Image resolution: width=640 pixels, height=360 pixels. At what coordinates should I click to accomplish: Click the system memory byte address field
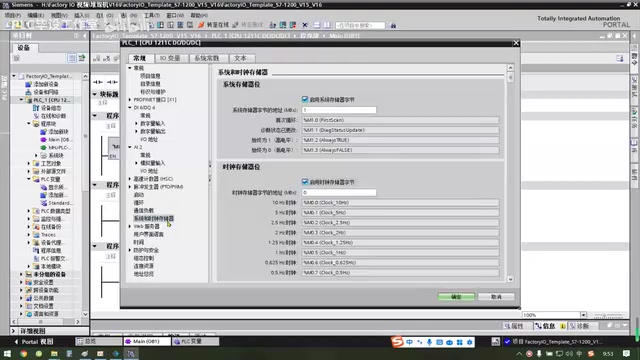tap(339, 110)
